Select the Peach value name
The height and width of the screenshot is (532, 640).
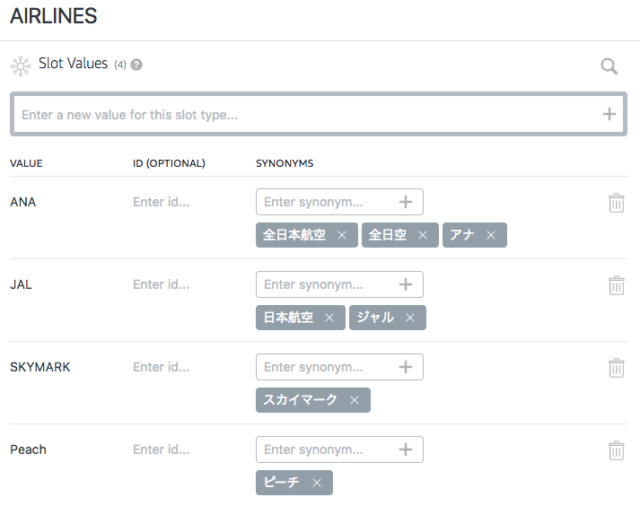tap(28, 450)
